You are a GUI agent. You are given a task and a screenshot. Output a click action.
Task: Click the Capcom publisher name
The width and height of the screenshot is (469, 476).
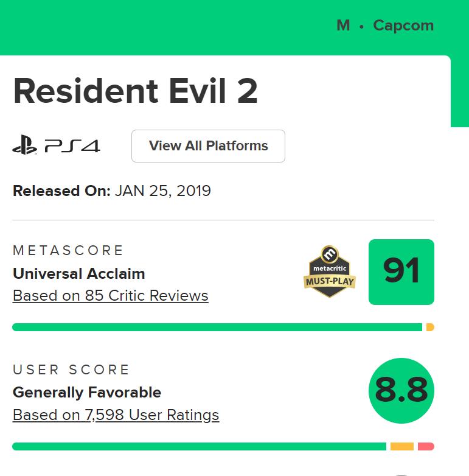(x=403, y=26)
